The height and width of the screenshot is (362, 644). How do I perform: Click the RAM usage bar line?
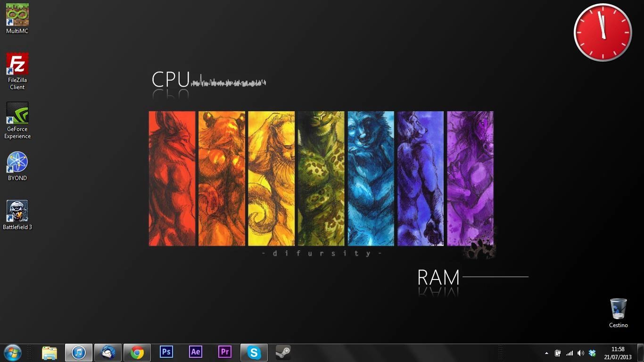(495, 277)
